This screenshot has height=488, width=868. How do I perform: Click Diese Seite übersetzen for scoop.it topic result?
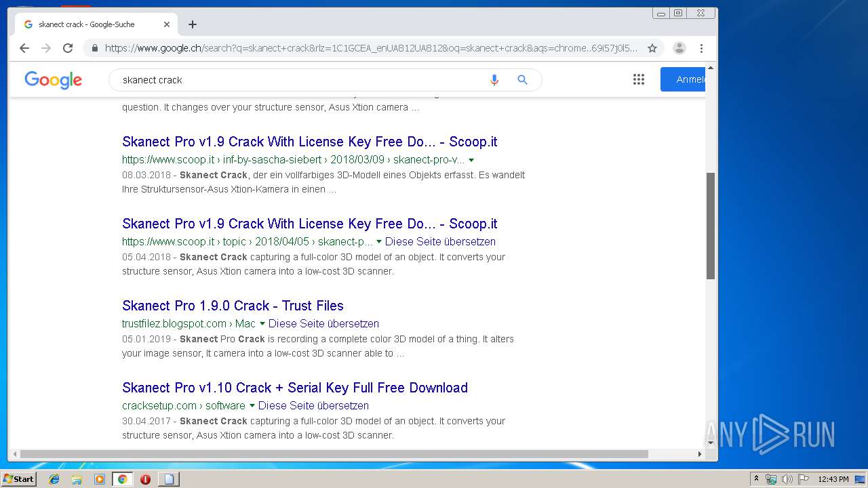[440, 242]
